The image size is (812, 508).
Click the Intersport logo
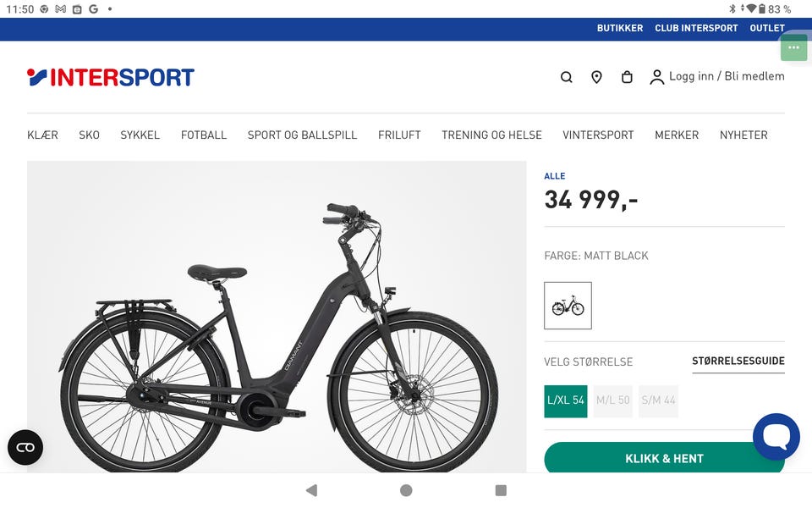coord(110,77)
